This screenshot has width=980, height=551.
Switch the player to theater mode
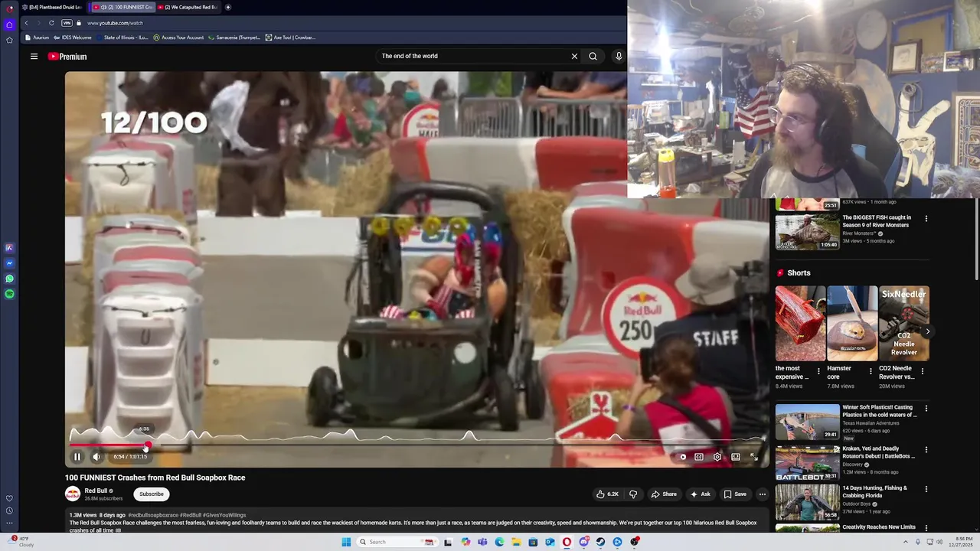pyautogui.click(x=736, y=457)
